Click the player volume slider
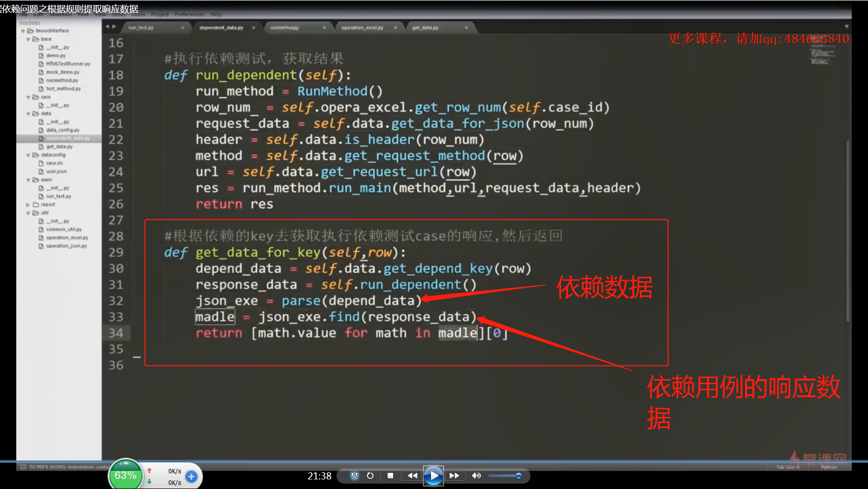Image resolution: width=868 pixels, height=489 pixels. [505, 475]
